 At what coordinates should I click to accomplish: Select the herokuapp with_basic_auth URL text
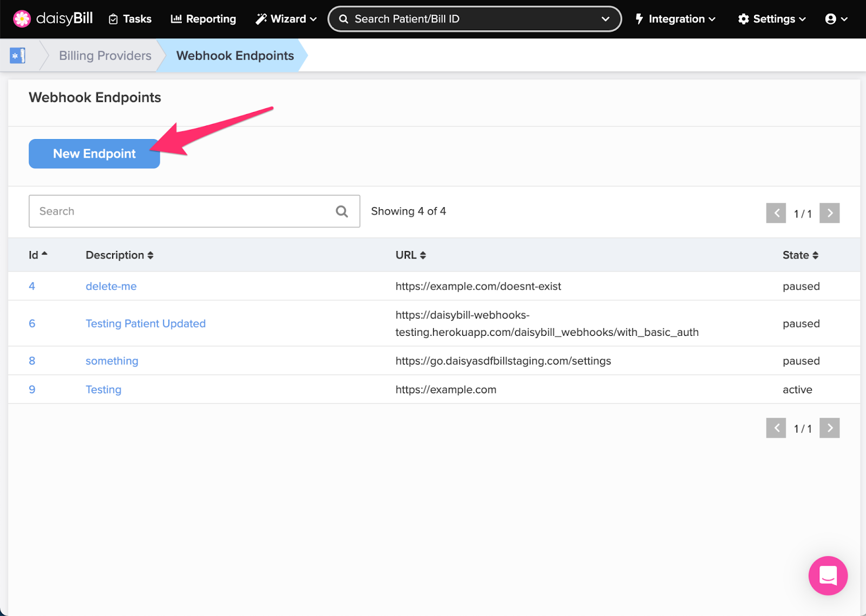(x=547, y=323)
